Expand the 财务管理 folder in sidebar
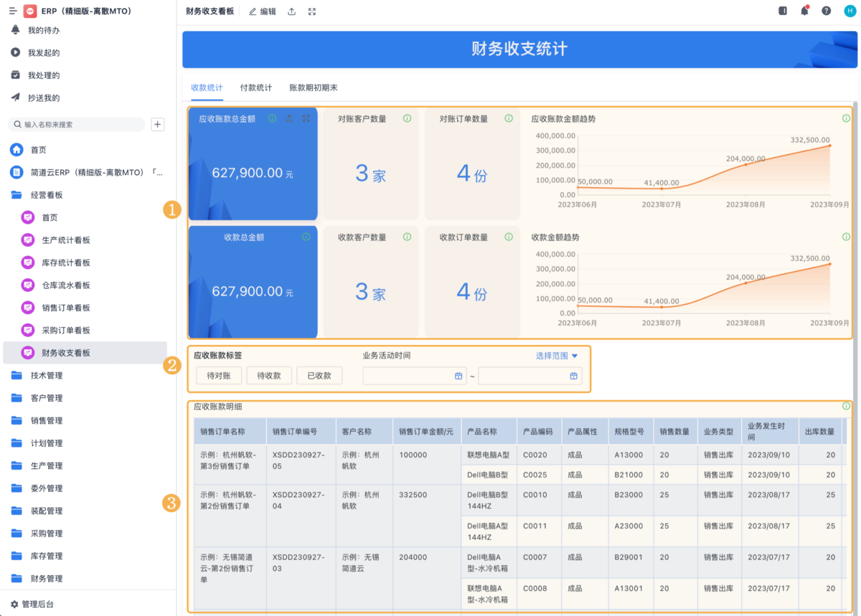Screen dimensions: 861x616 point(46,579)
